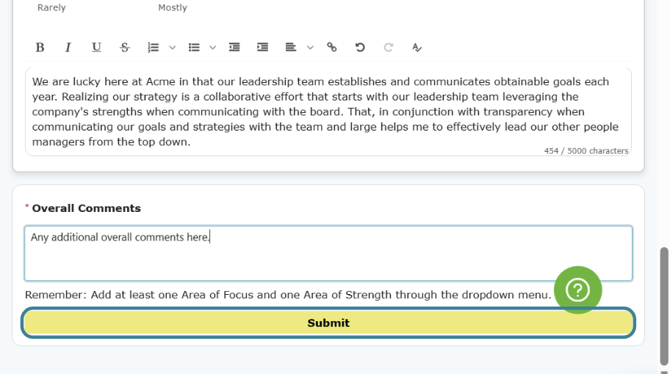
Task: Apply strikethrough formatting
Action: [124, 47]
